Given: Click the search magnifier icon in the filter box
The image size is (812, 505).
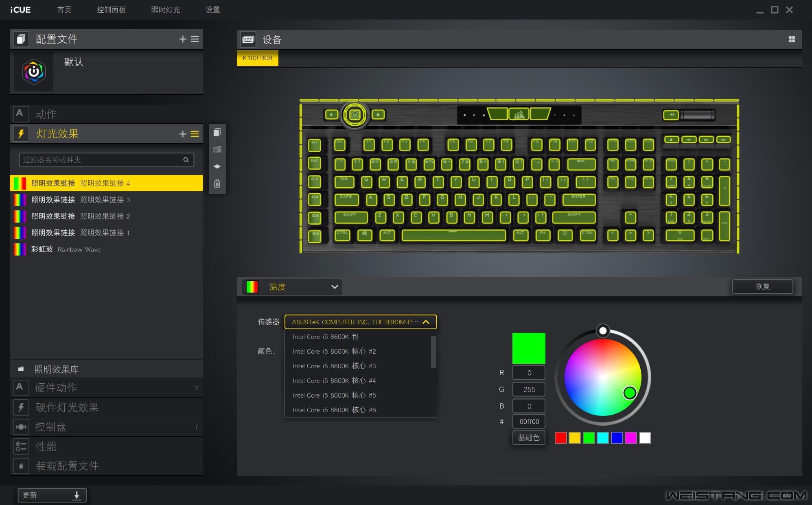Looking at the screenshot, I should pyautogui.click(x=186, y=160).
